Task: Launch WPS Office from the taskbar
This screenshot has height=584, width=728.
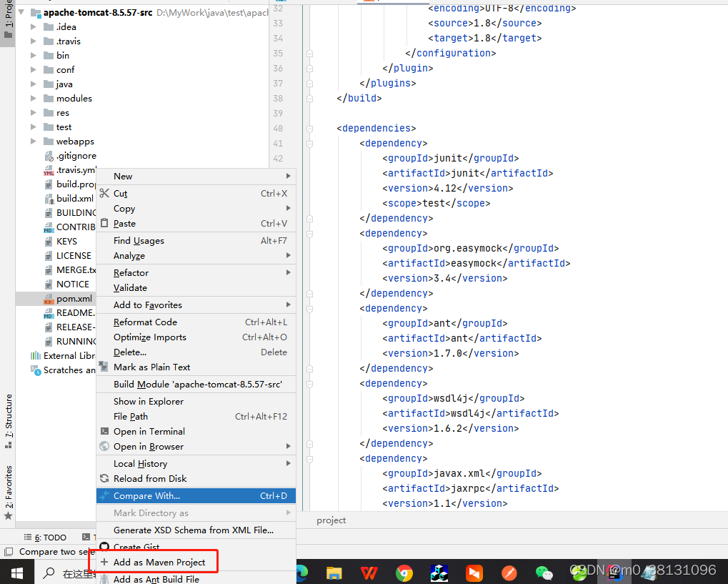Action: pos(369,573)
